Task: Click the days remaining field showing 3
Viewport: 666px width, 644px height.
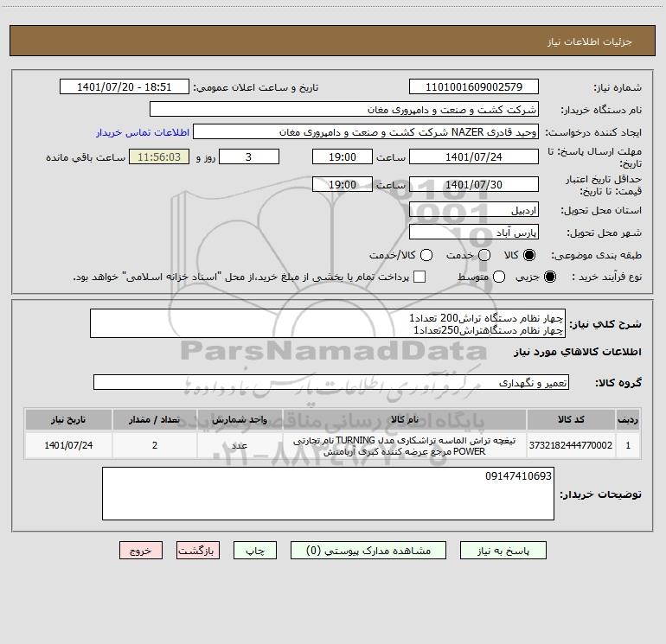Action: 249,156
